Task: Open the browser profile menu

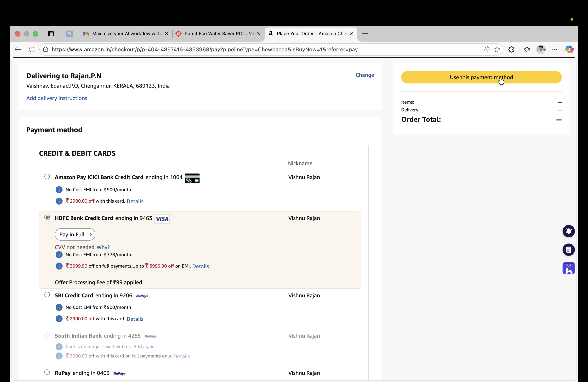Action: [x=541, y=49]
